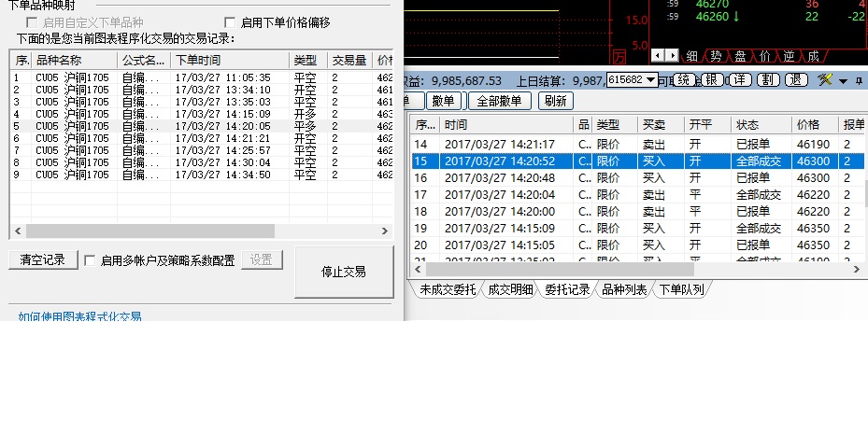Open account number 615682 dropdown
This screenshot has width=868, height=448.
[x=651, y=79]
